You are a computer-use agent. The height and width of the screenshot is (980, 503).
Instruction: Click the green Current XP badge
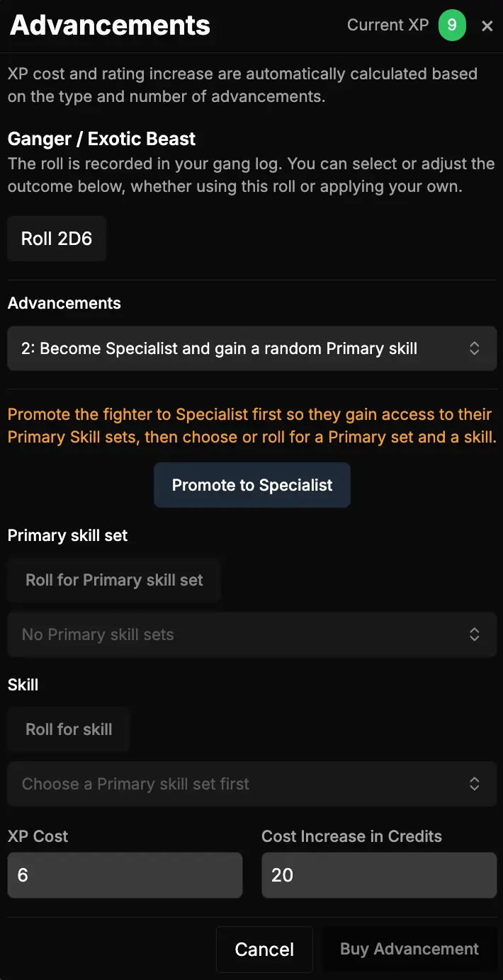[x=452, y=25]
